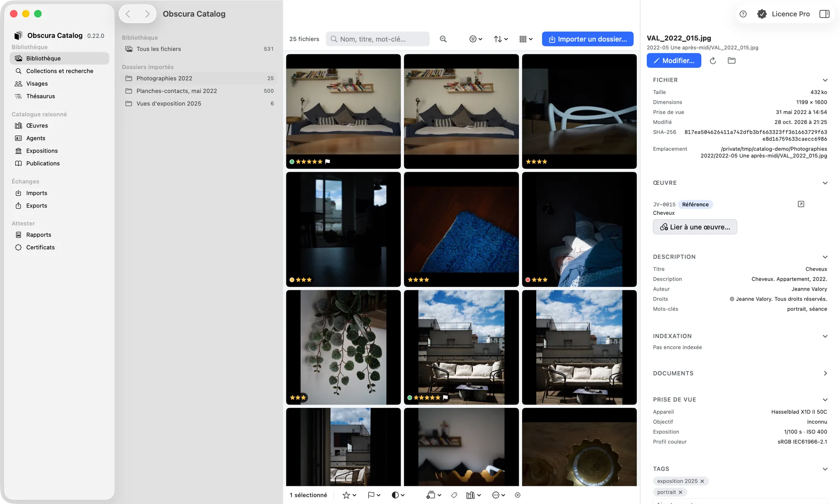Click the tag icon in bottom bar

click(454, 495)
